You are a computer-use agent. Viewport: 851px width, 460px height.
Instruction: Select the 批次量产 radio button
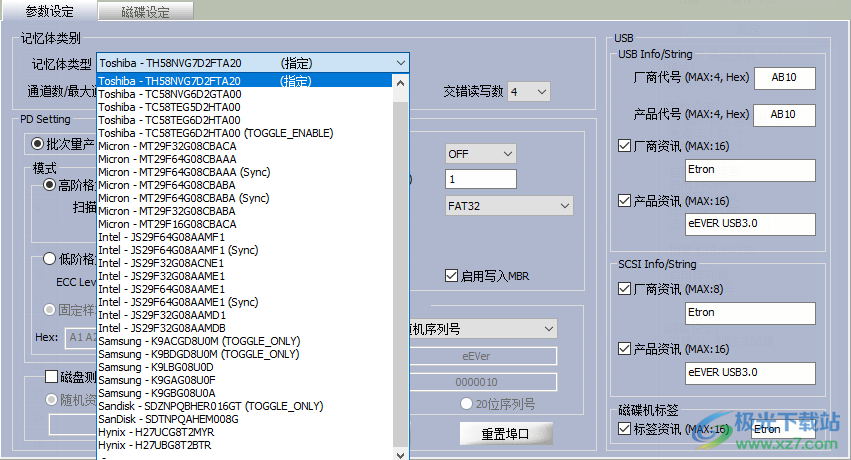pos(37,144)
